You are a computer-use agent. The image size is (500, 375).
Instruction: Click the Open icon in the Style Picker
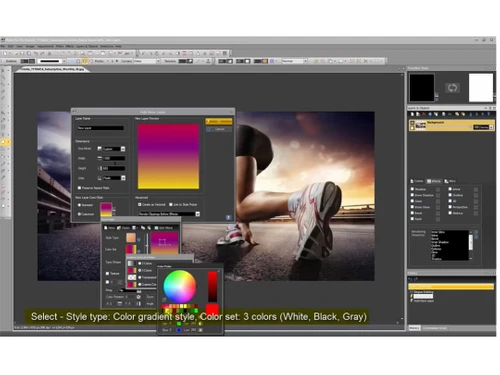pos(123,228)
